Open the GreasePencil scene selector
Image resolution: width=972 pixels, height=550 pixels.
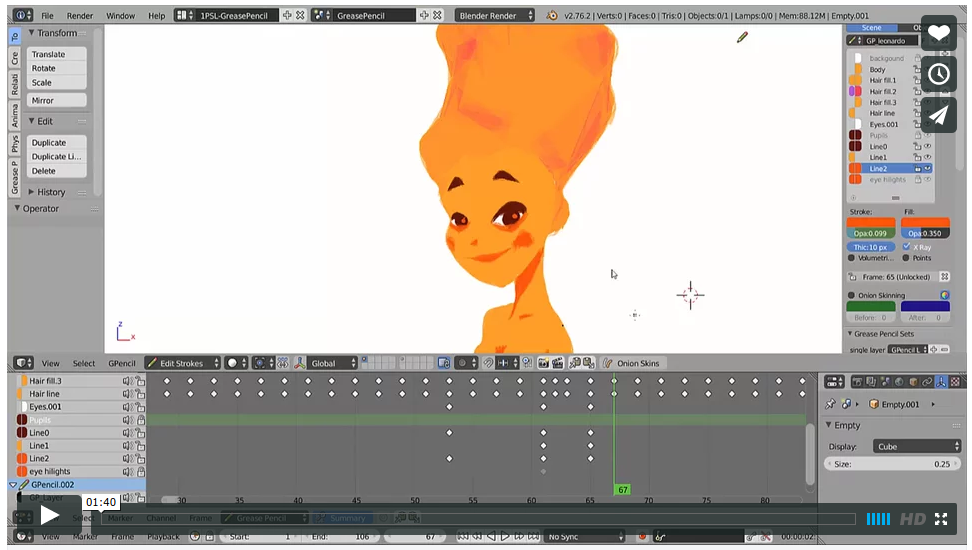click(321, 16)
